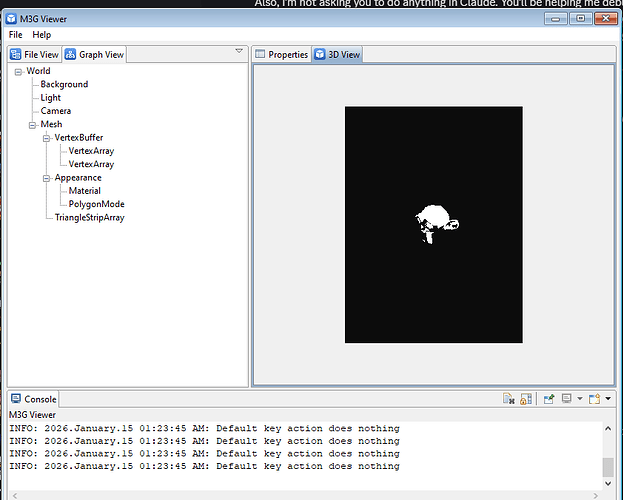Click the console horizontal scroll right arrow
The image size is (623, 500).
pos(596,496)
